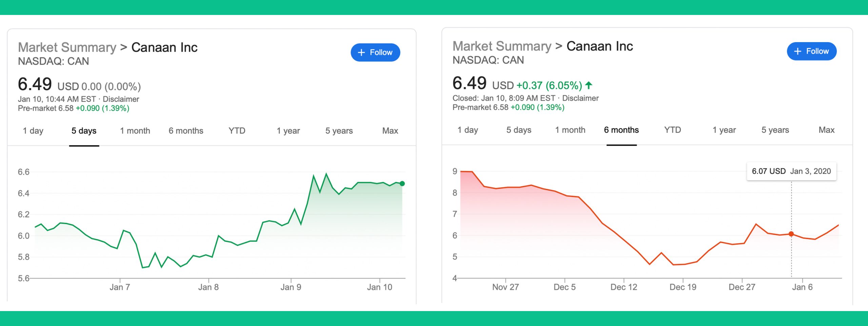
Task: Click the Follow button in left panel
Action: 375,52
